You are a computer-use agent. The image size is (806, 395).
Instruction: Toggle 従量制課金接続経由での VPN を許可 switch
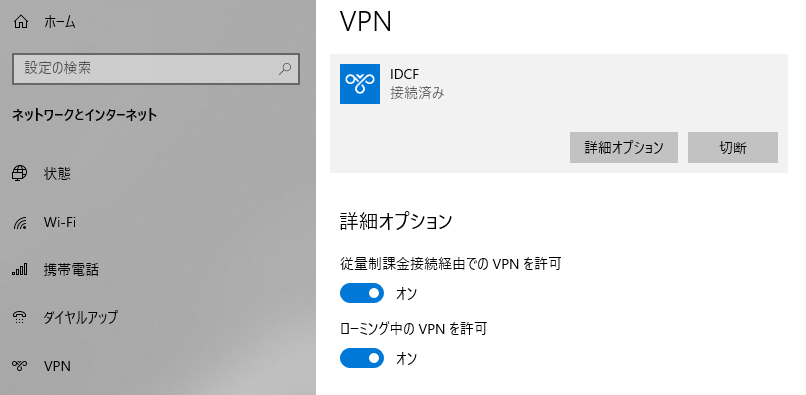[362, 293]
